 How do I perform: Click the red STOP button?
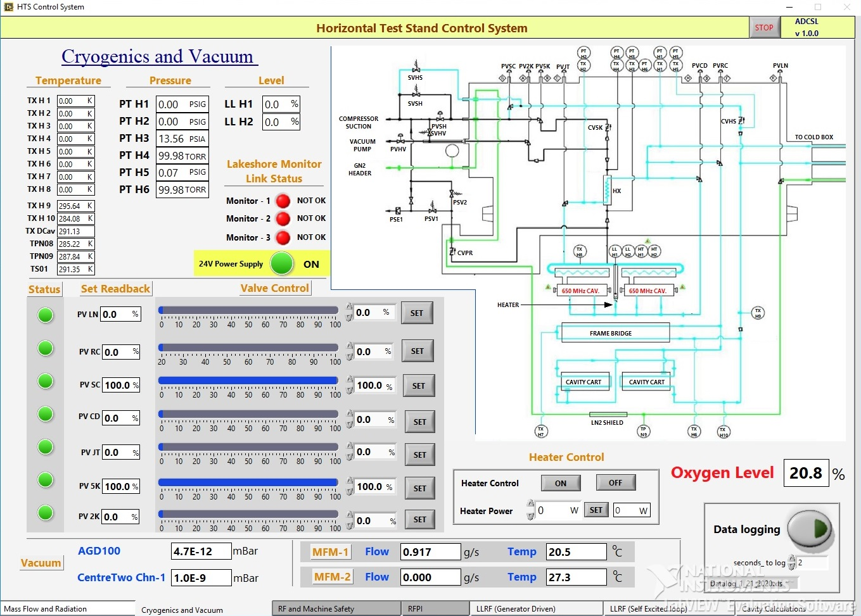[x=764, y=28]
